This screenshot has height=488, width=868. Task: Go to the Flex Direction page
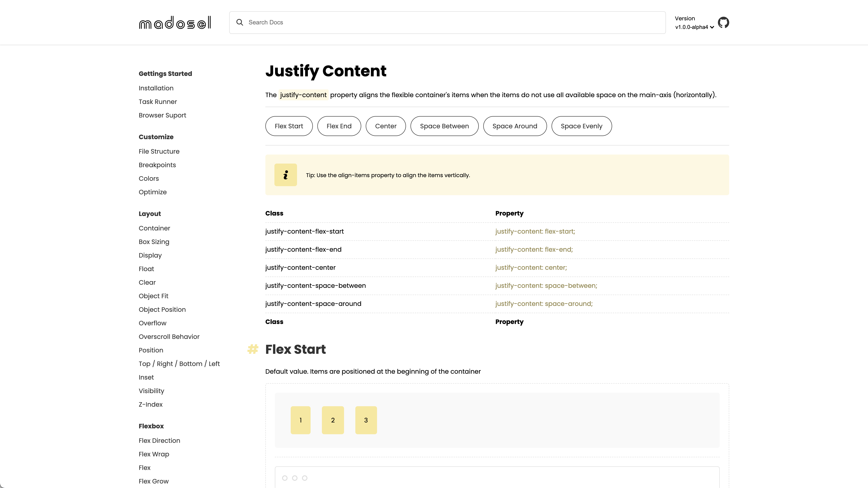(x=159, y=441)
